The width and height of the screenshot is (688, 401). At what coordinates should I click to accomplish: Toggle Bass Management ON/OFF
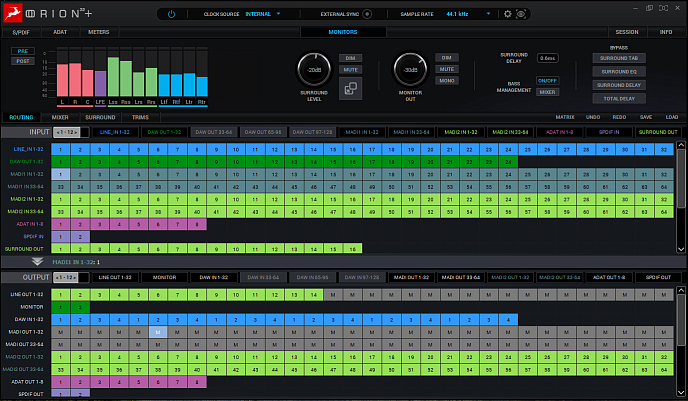point(547,80)
